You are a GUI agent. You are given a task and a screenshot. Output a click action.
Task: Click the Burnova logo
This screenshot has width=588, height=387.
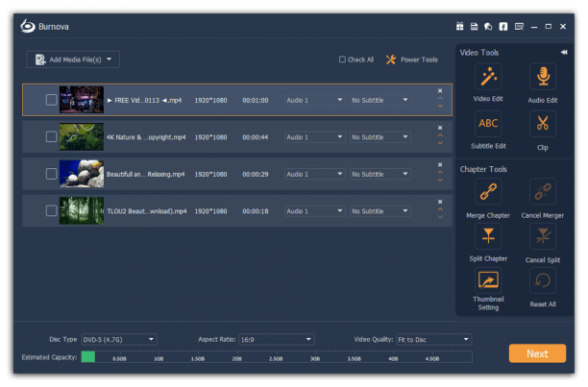click(x=28, y=26)
